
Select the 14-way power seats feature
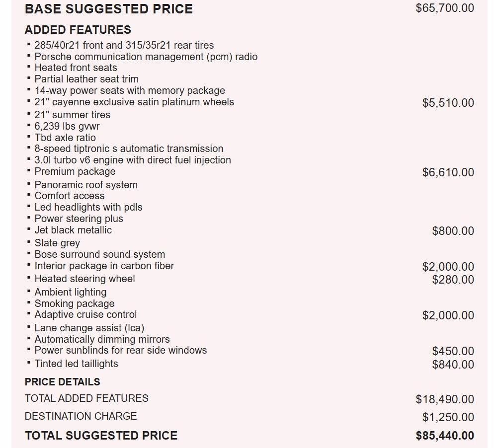[x=129, y=90]
